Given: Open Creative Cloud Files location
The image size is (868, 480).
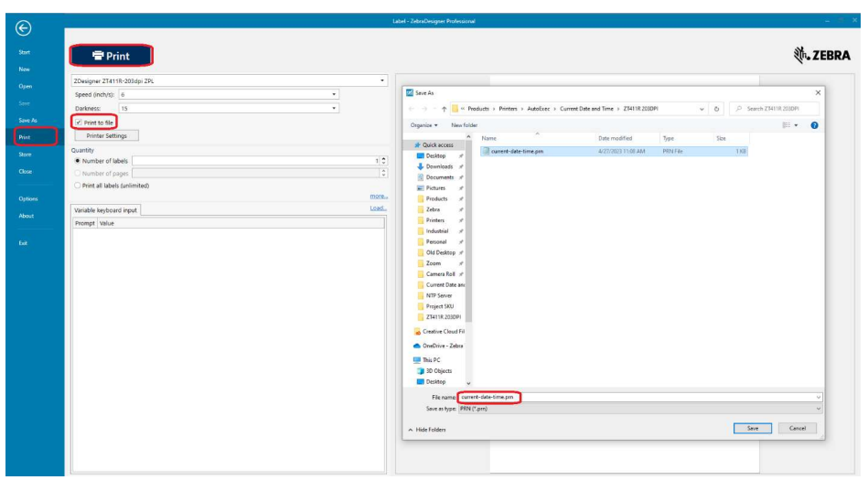Looking at the screenshot, I should [x=444, y=331].
